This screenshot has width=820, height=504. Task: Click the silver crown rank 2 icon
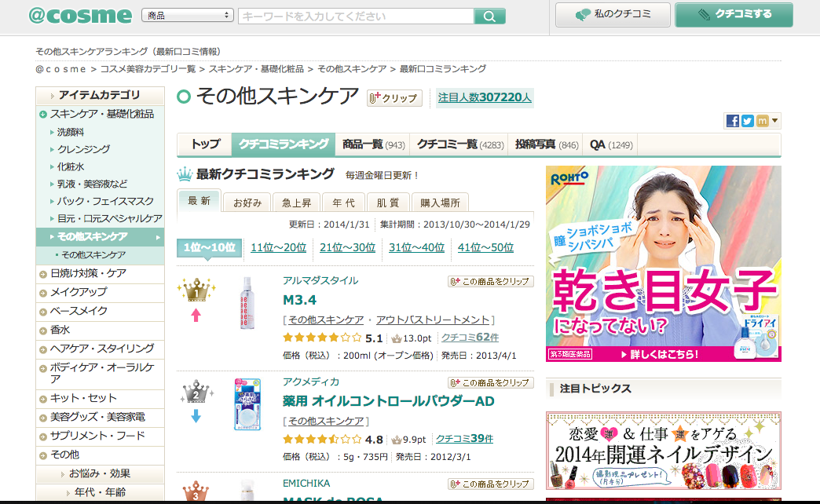pyautogui.click(x=196, y=392)
